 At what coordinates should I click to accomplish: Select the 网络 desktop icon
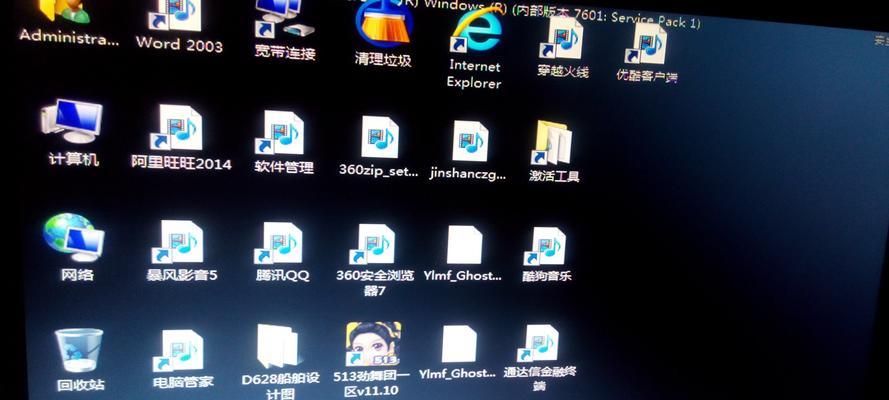click(74, 237)
